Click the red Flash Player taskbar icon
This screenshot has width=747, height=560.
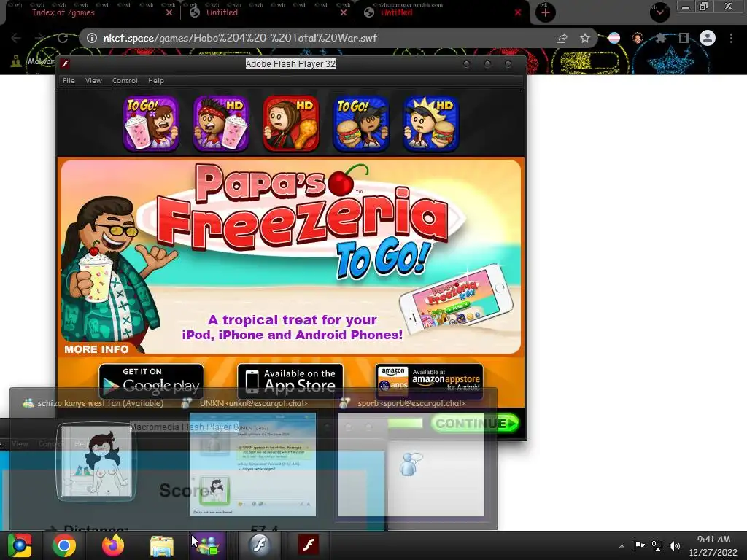click(309, 545)
